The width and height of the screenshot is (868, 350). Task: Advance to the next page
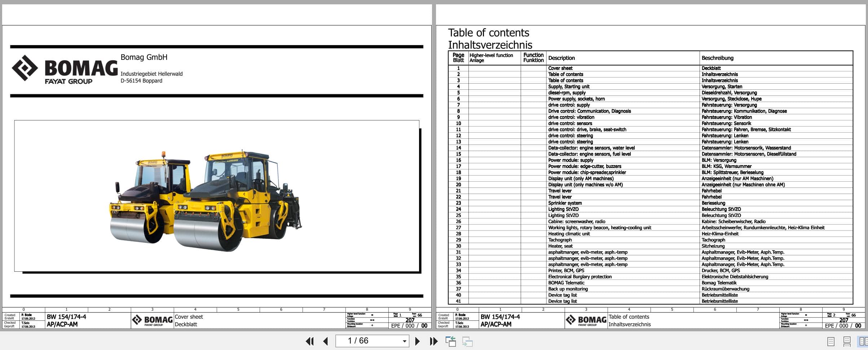(x=418, y=341)
